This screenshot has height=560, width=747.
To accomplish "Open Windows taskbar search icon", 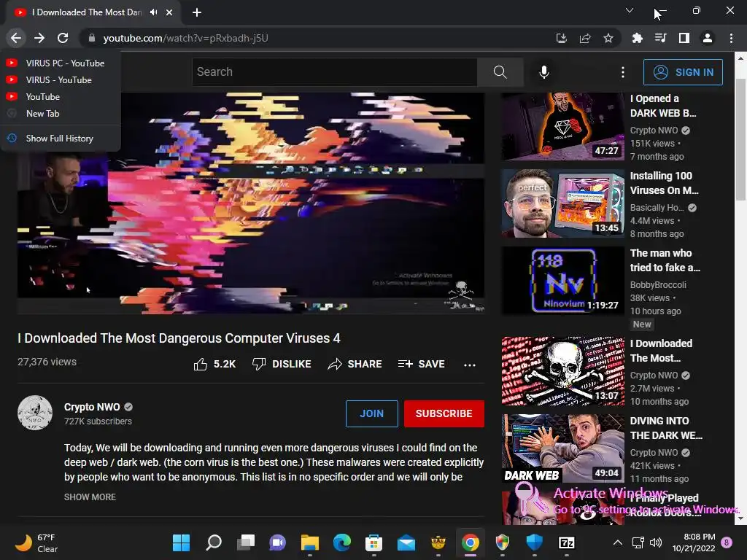I will (x=214, y=542).
